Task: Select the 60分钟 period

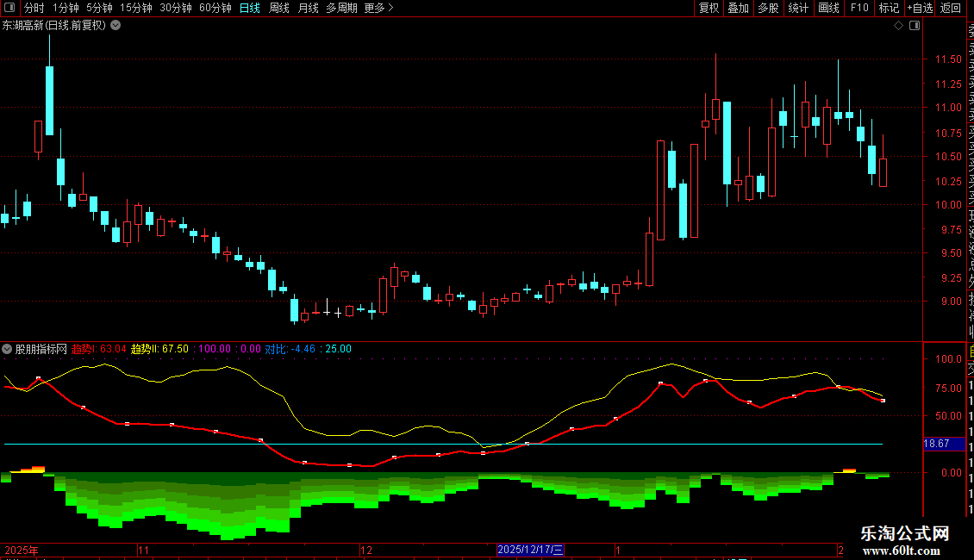Action: 215,8
